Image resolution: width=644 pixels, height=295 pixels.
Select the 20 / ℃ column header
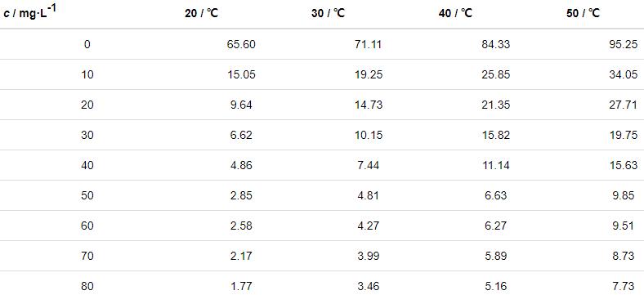pos(202,13)
